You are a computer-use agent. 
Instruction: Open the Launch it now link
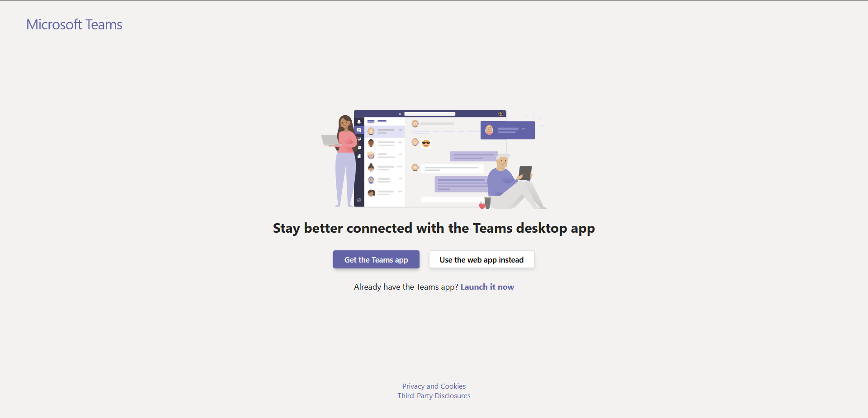coord(487,287)
